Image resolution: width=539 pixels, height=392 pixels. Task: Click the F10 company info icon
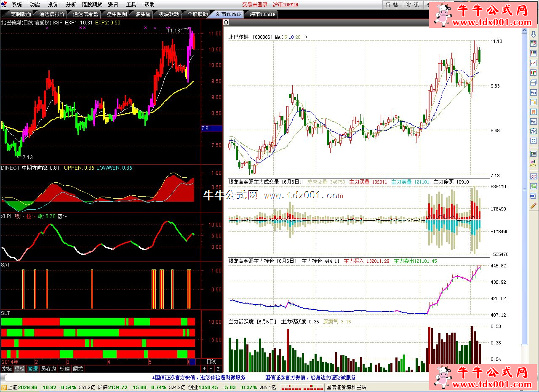click(533, 92)
